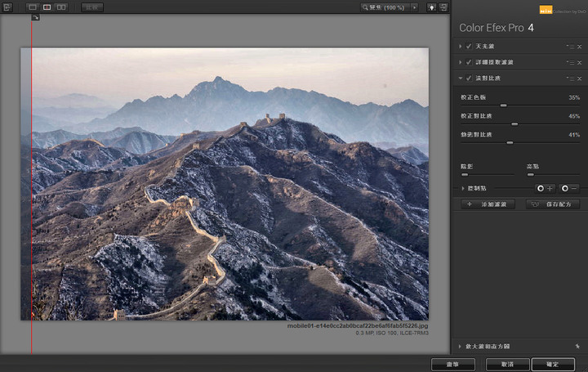
Task: Click the 45% value text
Action: click(x=574, y=116)
